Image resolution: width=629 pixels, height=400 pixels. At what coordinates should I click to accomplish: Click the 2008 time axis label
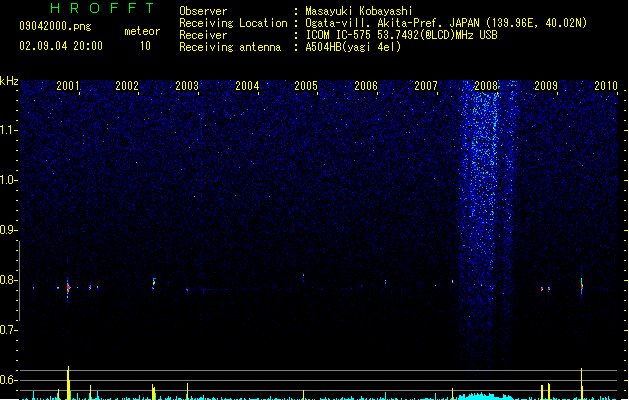(486, 86)
